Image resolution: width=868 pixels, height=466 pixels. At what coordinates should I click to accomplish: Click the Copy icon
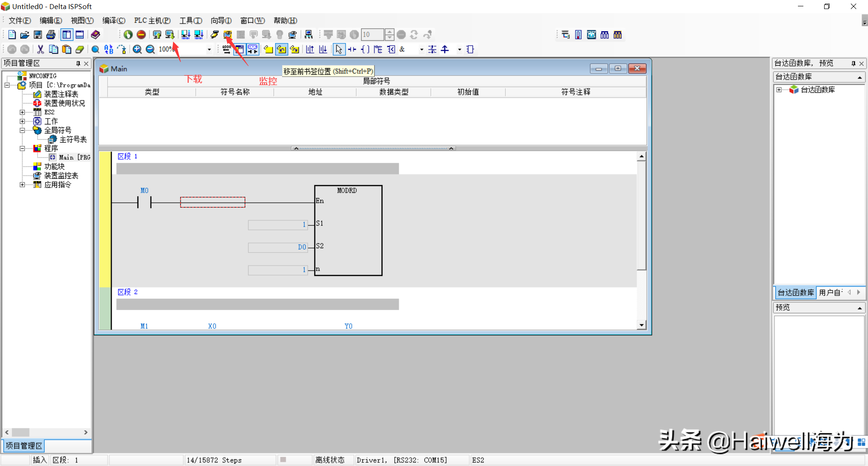pyautogui.click(x=53, y=49)
